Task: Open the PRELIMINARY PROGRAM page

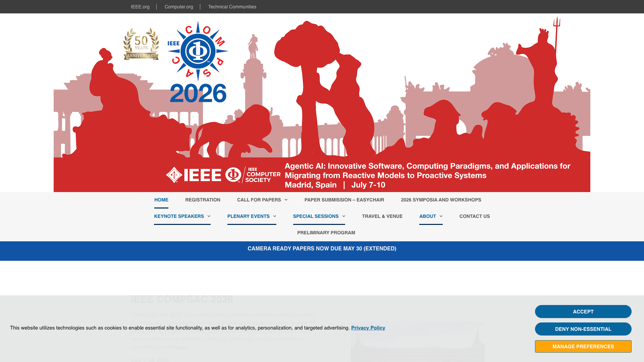Action: pos(326,233)
